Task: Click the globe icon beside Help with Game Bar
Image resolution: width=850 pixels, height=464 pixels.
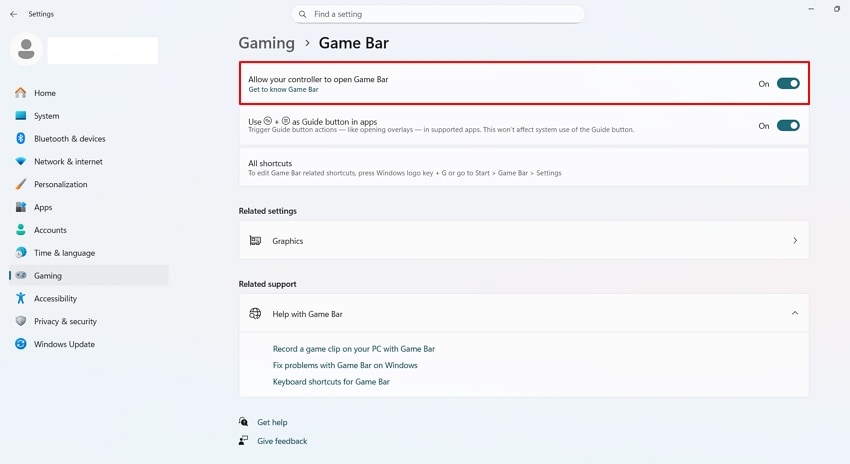Action: (255, 313)
